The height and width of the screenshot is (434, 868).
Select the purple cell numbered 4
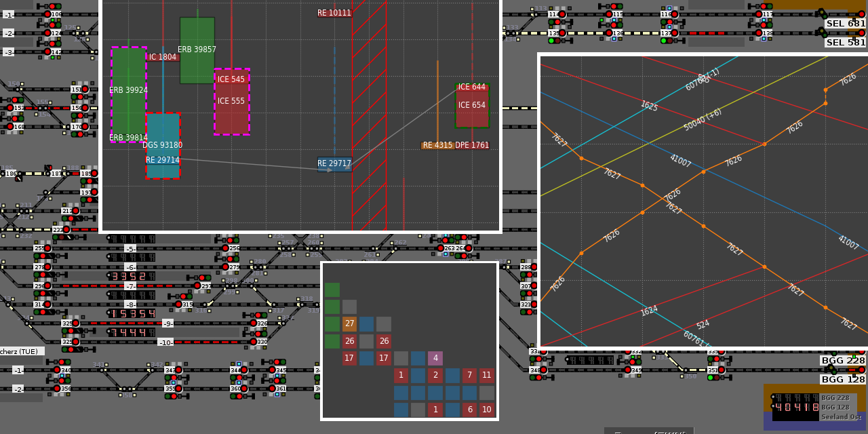click(435, 358)
